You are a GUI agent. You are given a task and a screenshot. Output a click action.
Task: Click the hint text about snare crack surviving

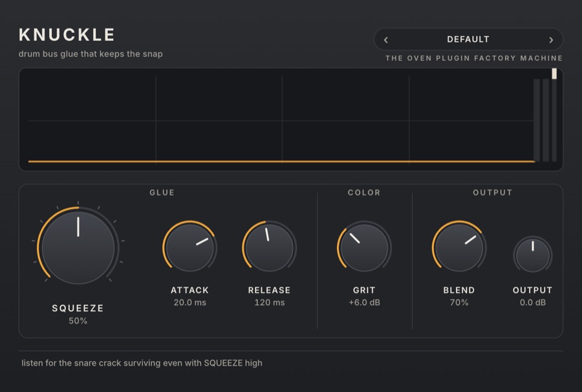click(142, 363)
